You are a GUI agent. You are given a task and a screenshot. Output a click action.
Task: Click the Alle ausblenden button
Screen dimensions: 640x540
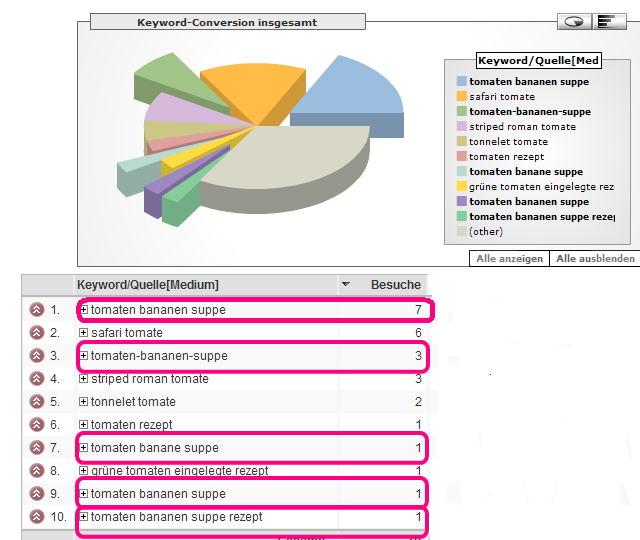coord(595,258)
